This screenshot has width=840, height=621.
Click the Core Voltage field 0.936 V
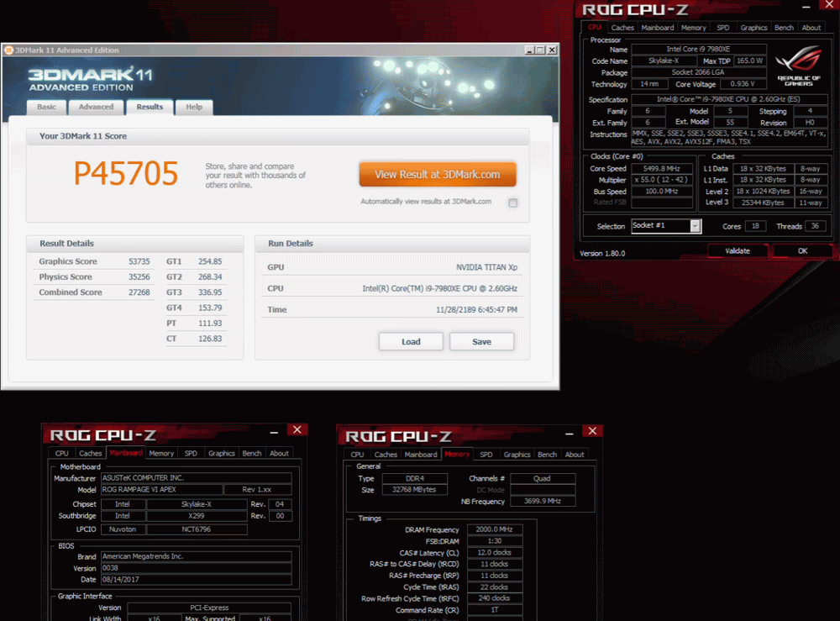(743, 84)
